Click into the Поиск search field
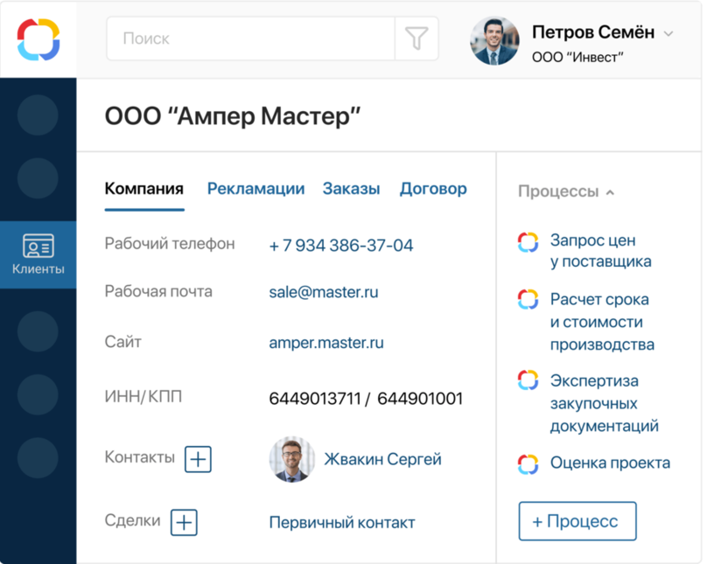 [x=250, y=38]
